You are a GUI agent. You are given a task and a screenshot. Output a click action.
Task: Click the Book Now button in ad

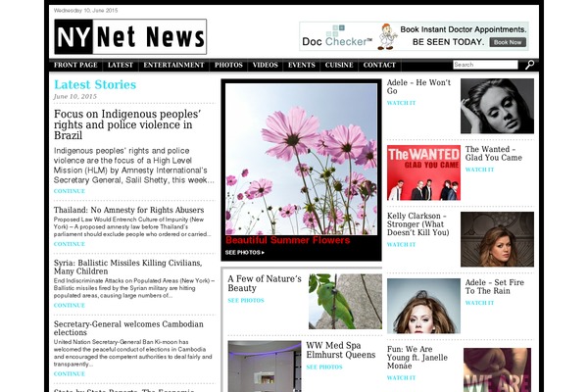point(508,42)
